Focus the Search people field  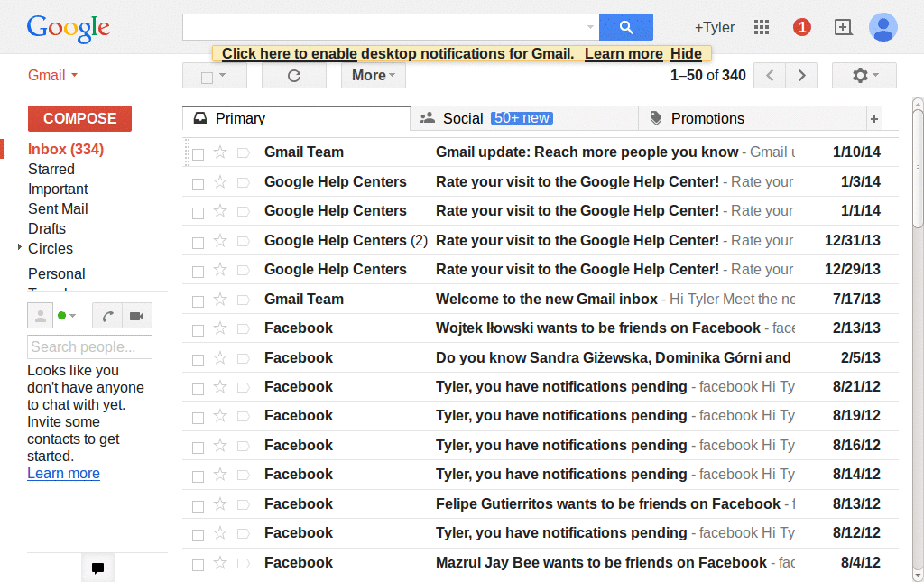[x=89, y=347]
